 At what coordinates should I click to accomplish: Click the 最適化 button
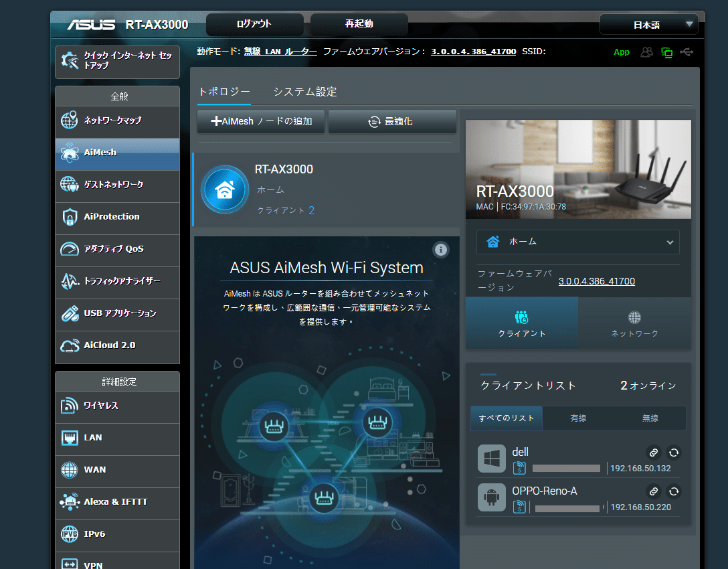[x=392, y=122]
